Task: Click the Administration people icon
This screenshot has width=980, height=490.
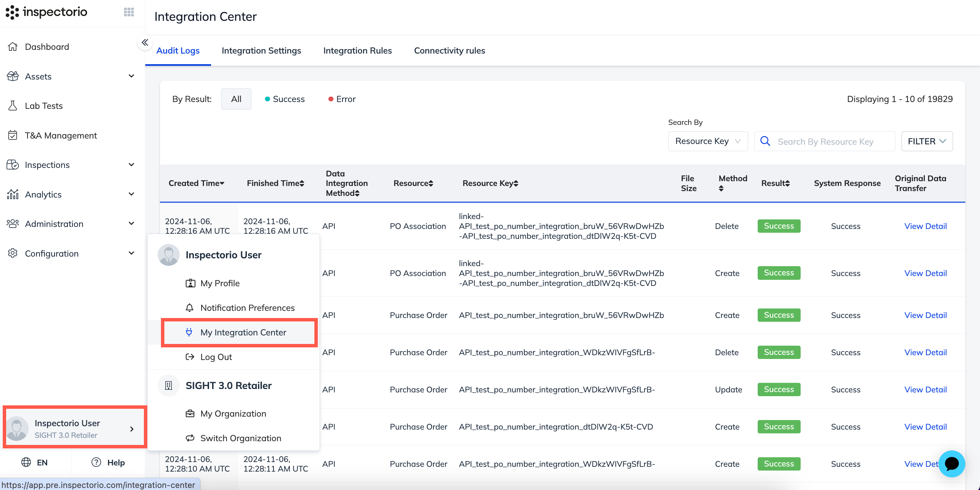Action: coord(13,224)
